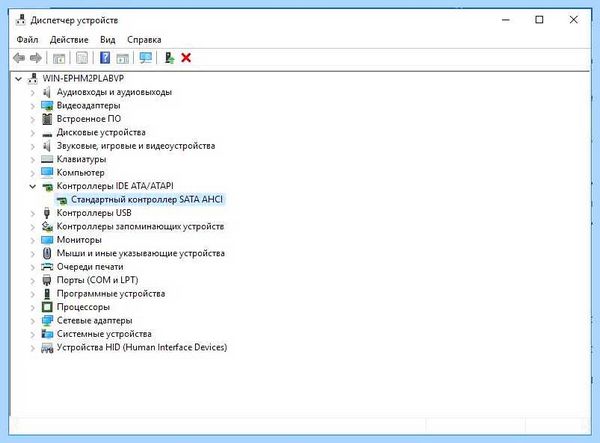Select Звуковые, игровые и видеоустройства text
The width and height of the screenshot is (600, 443).
point(136,146)
